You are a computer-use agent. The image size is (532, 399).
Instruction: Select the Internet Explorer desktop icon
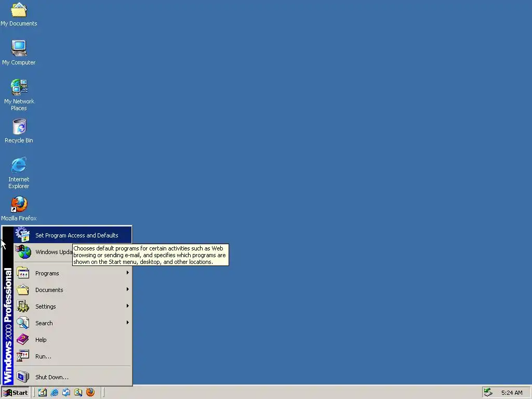click(19, 172)
